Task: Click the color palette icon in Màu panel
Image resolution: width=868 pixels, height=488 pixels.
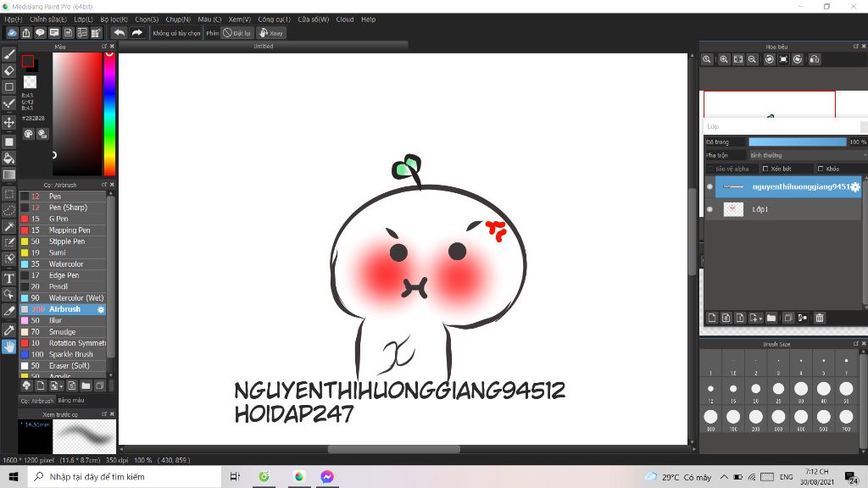Action: pyautogui.click(x=28, y=134)
